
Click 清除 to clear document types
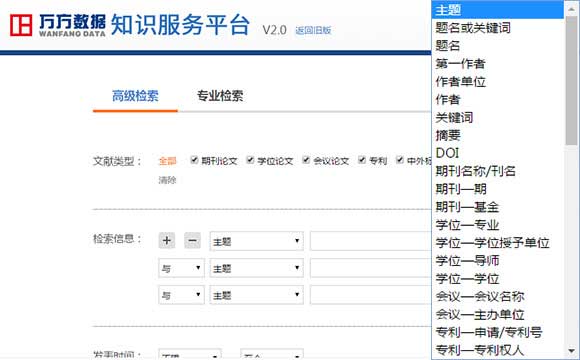[167, 180]
